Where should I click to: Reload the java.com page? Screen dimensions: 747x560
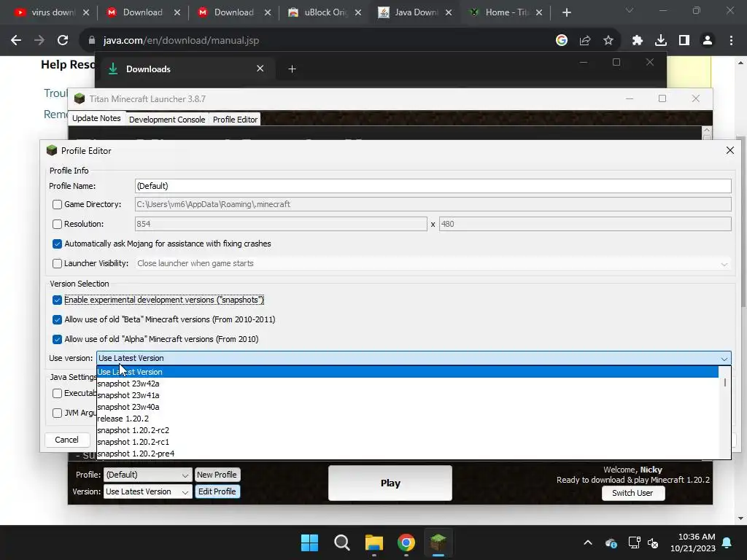point(63,41)
